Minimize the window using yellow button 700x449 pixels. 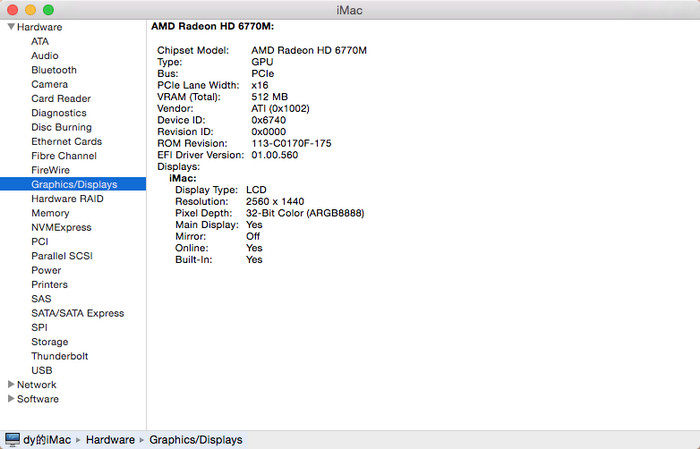point(30,10)
